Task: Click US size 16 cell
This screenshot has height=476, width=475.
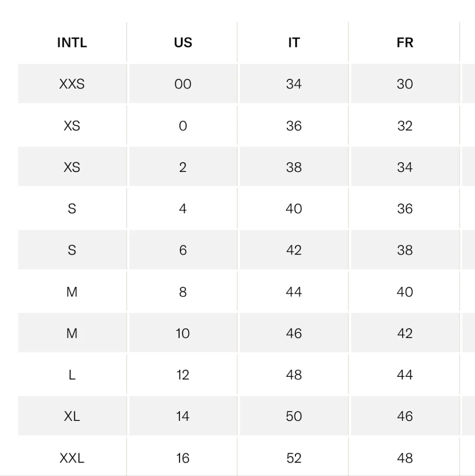Action: [x=183, y=458]
